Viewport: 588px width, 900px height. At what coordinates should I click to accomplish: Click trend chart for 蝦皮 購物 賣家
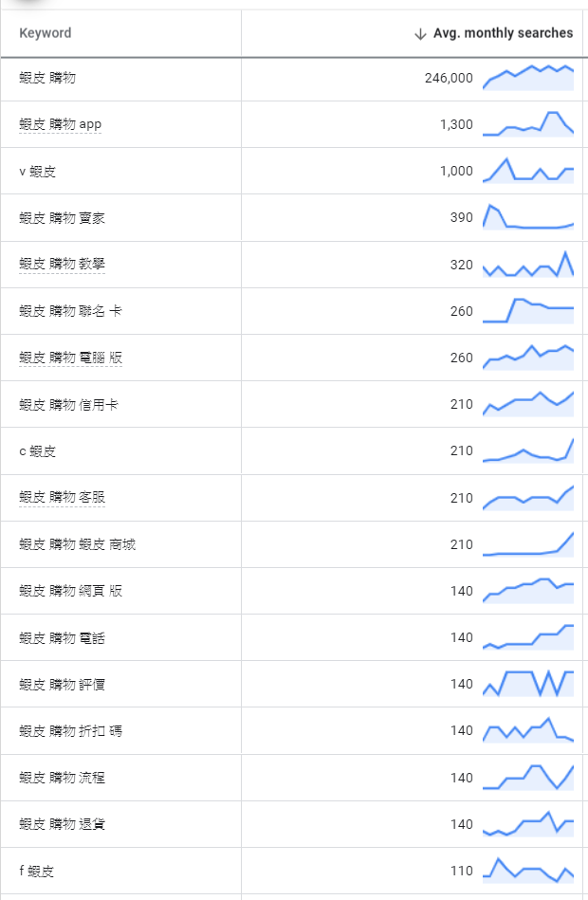tap(528, 217)
